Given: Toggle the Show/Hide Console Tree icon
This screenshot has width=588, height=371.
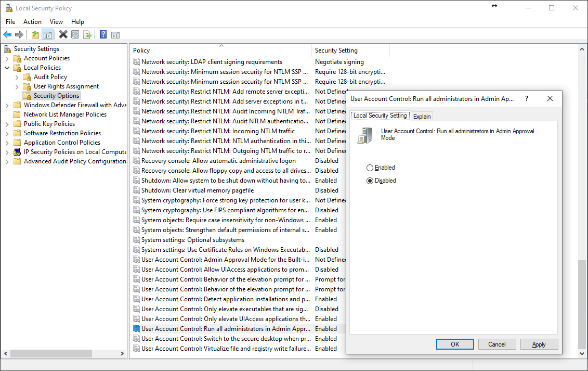Looking at the screenshot, I should 47,35.
